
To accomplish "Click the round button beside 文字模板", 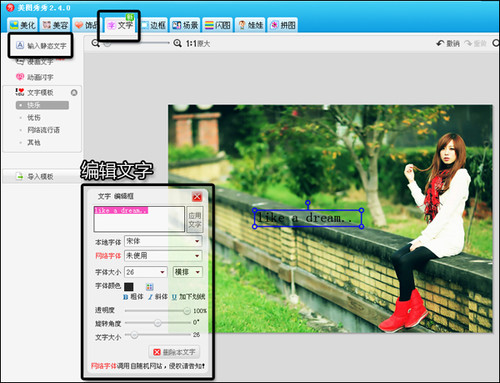I will tap(74, 93).
